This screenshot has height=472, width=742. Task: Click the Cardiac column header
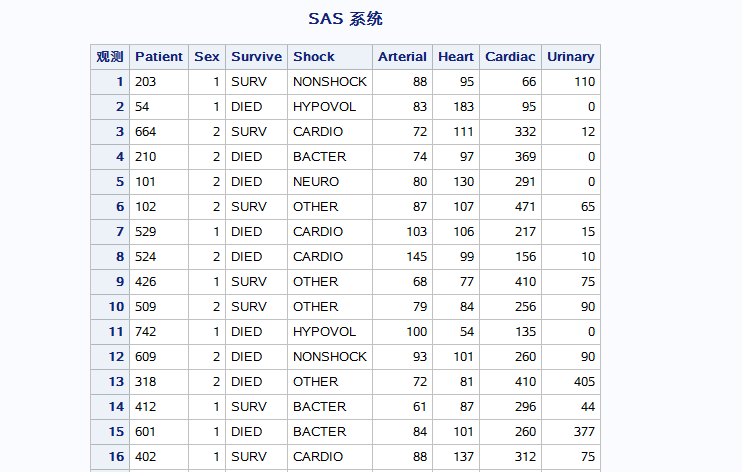(x=510, y=57)
